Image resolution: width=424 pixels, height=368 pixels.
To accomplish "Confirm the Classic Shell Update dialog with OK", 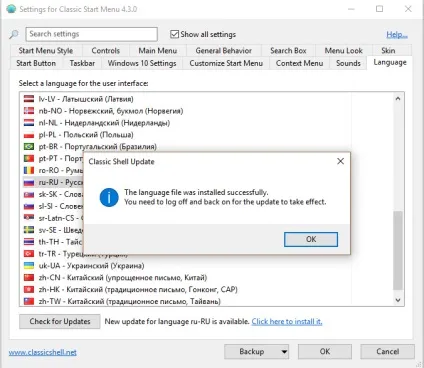I will coord(311,239).
